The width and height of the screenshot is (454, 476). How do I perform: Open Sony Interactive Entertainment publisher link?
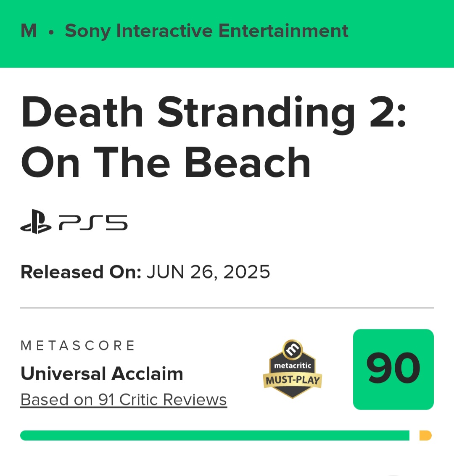[x=206, y=31]
